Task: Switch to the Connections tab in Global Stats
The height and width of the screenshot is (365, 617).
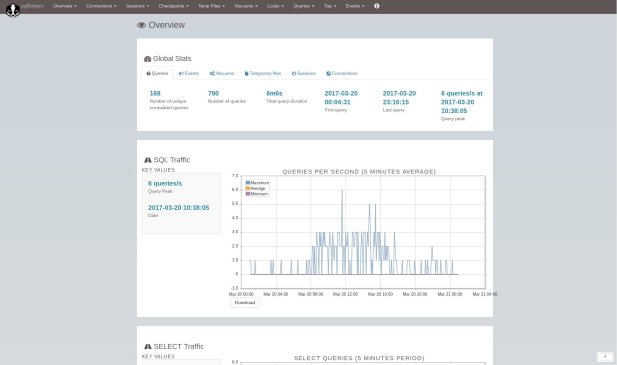Action: pyautogui.click(x=342, y=74)
